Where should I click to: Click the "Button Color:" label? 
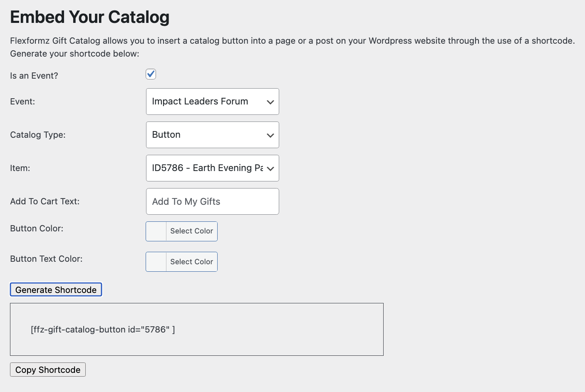tap(37, 228)
